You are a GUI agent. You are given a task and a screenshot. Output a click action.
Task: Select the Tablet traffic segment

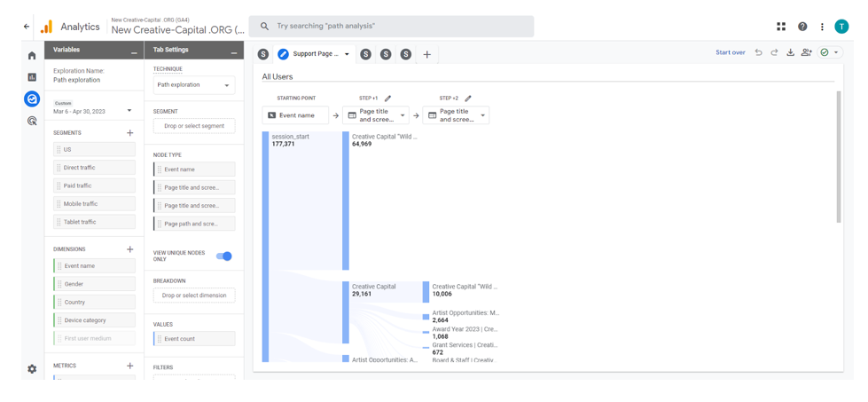pos(94,222)
